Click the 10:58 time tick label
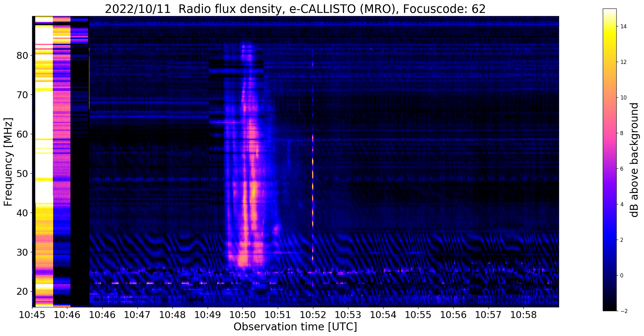 (524, 315)
